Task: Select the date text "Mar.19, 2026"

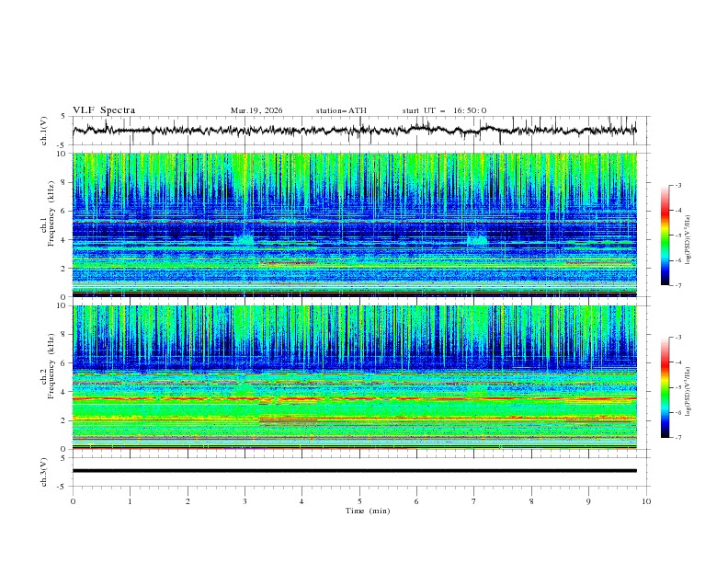Action: 256,110
